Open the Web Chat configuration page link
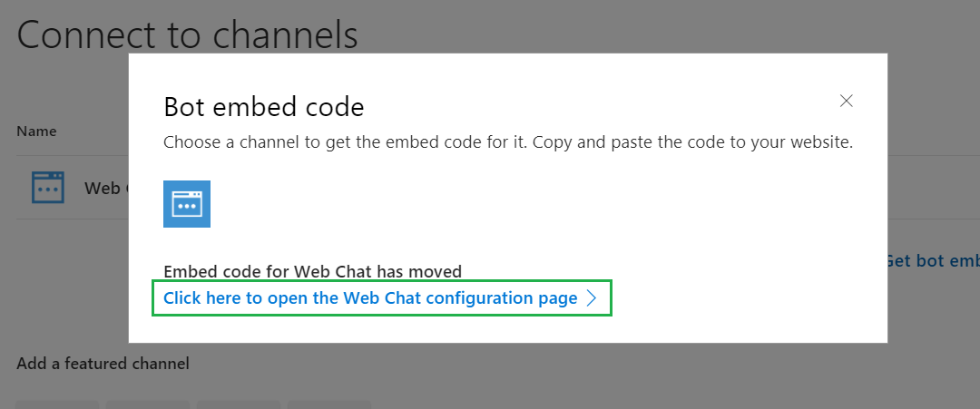Screen dimensions: 980x409 point(370,298)
